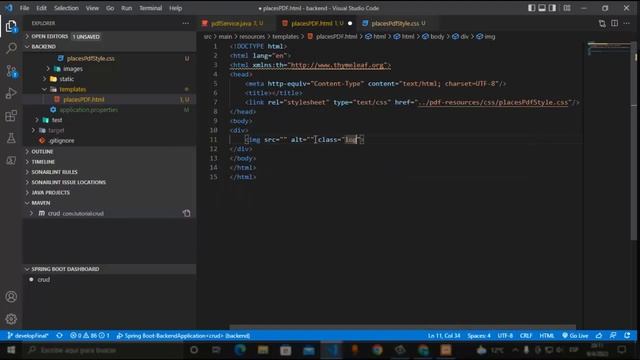Open Windows Start button

(11, 350)
